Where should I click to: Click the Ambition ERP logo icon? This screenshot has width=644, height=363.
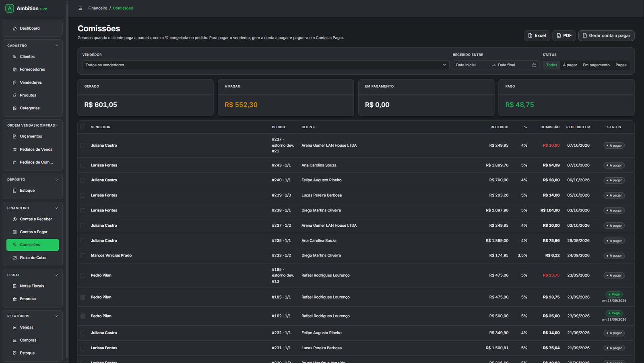pyautogui.click(x=10, y=8)
